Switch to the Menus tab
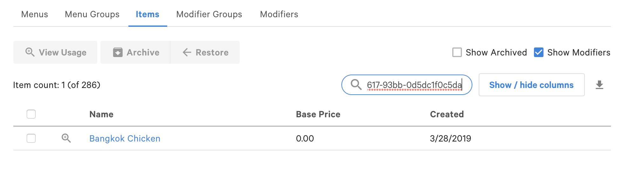The height and width of the screenshot is (174, 644). pos(35,14)
